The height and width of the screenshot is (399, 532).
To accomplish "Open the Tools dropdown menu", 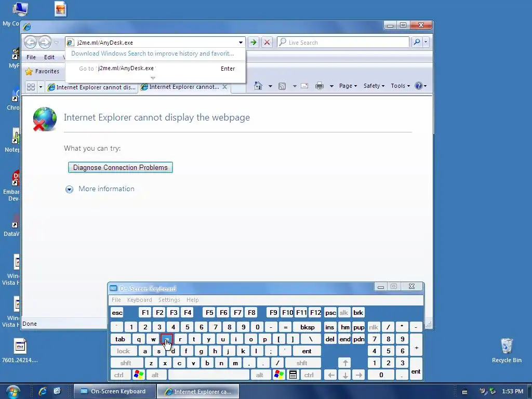I will (401, 86).
